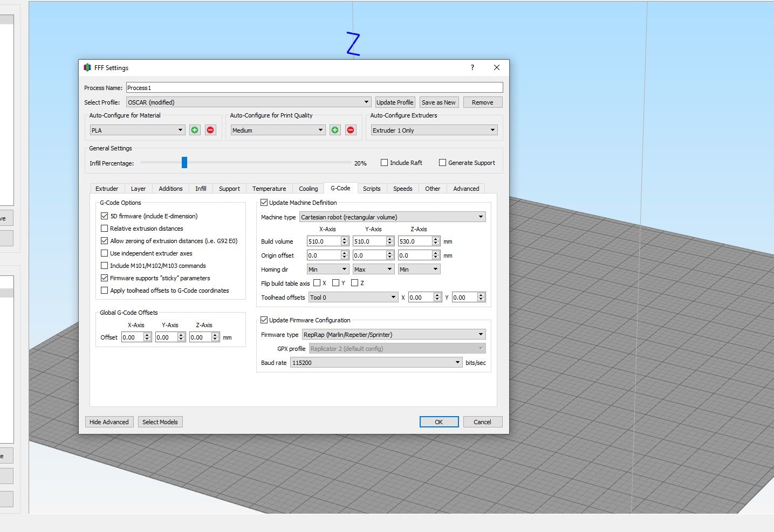Viewport: 774px width, 532px height.
Task: Click the toolhead offset X value field
Action: click(421, 297)
